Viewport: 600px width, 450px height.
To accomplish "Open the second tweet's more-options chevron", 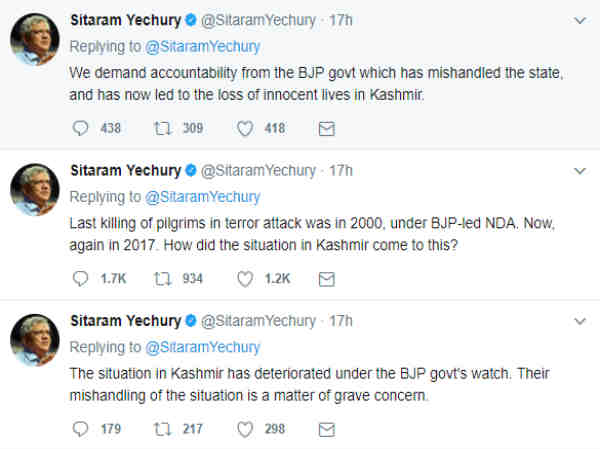I will (580, 171).
